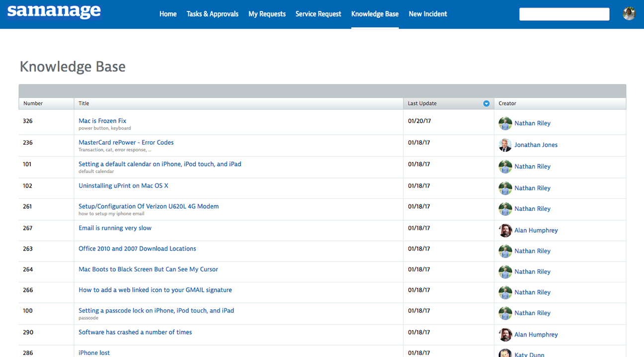This screenshot has width=644, height=357.
Task: Open Software has crashed article
Action: 135,332
